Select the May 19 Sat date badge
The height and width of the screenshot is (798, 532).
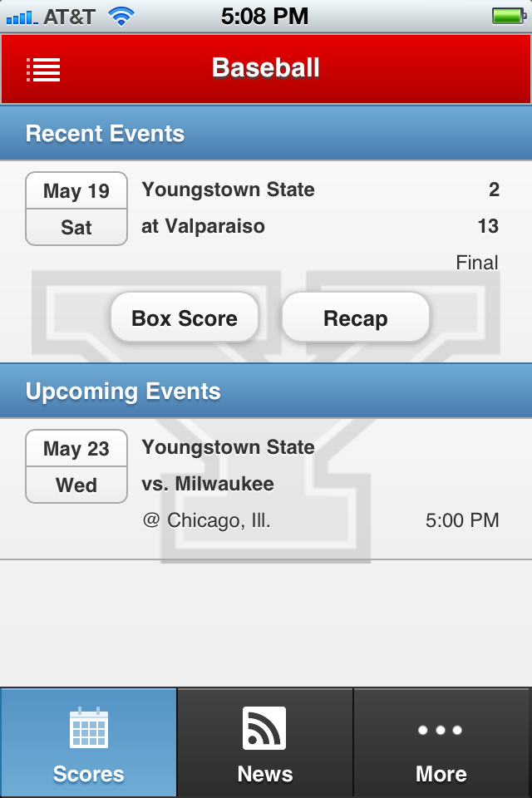click(76, 209)
